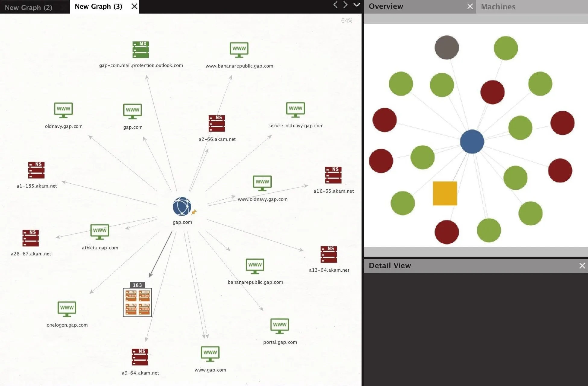Click the gap-com.mail.protection.outlook.com label
588x386 pixels.
point(141,65)
